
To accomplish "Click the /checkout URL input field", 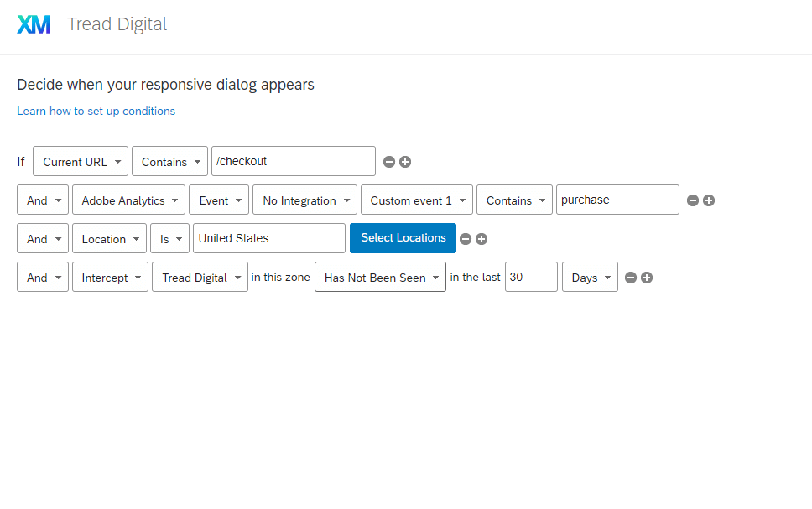I will click(293, 161).
